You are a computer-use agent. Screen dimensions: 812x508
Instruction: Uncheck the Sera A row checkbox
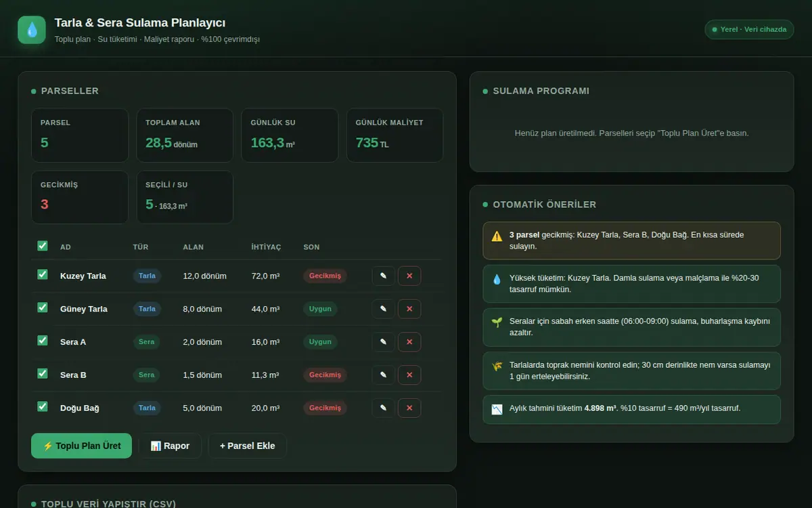(x=43, y=341)
